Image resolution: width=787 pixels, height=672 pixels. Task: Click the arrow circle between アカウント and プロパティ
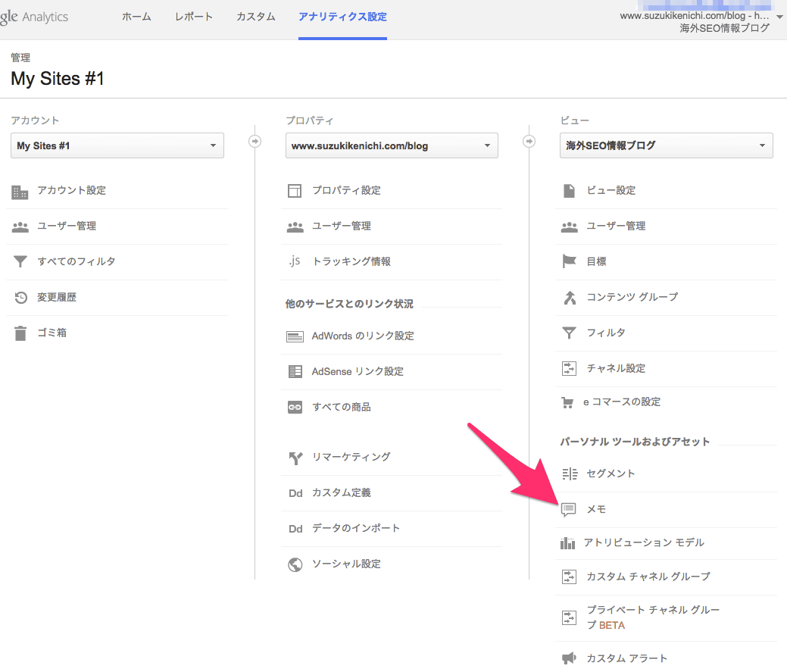pyautogui.click(x=255, y=141)
